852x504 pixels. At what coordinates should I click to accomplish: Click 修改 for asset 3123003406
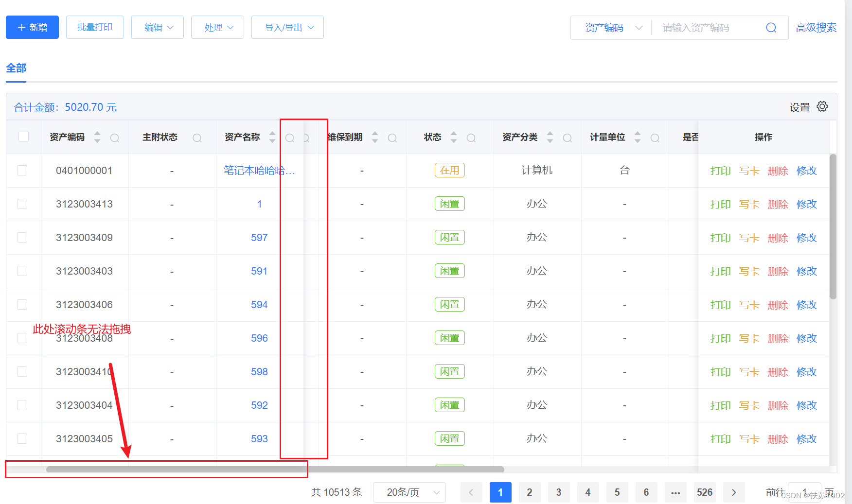806,305
